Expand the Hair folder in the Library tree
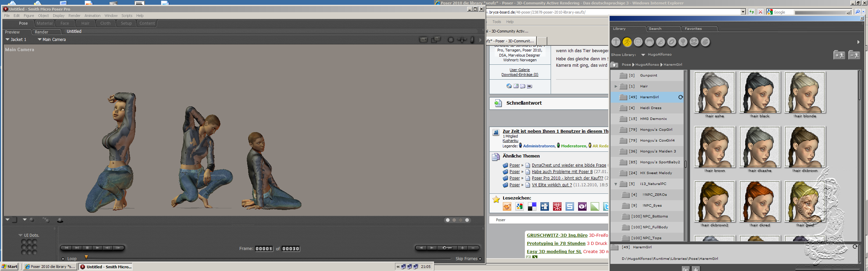Image resolution: width=868 pixels, height=271 pixels. point(616,86)
